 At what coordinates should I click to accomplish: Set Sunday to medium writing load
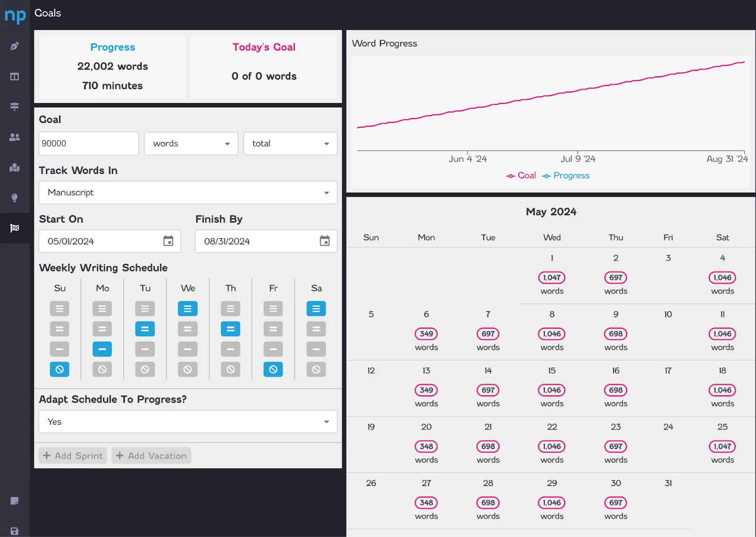(60, 329)
